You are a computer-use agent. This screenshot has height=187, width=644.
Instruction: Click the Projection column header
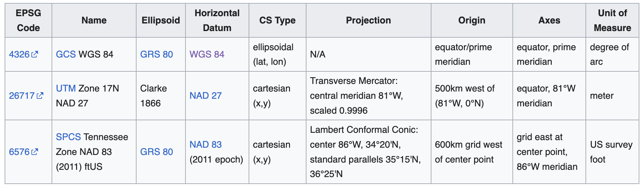[x=368, y=20]
